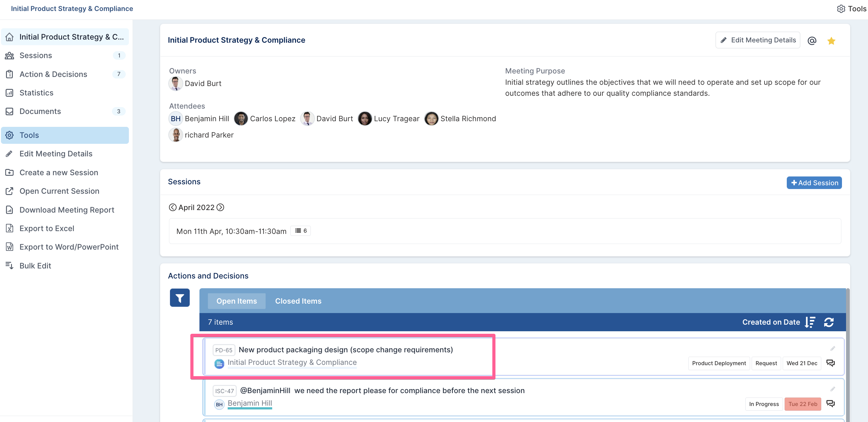This screenshot has width=868, height=422.
Task: Go to next month after April 2022
Action: pos(220,207)
